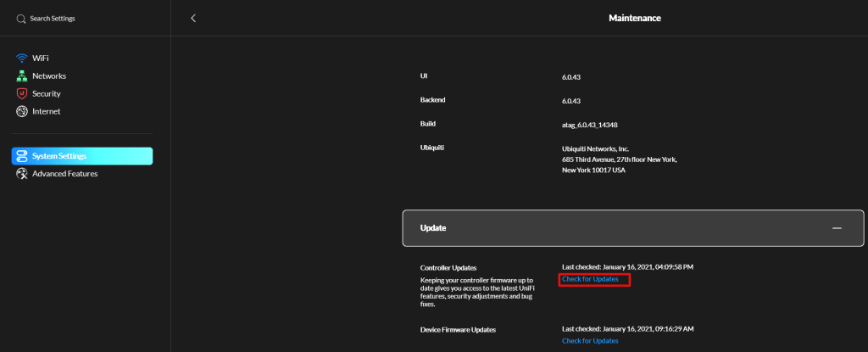Screen dimensions: 868x352
Task: Open the Security menu item
Action: [47, 93]
